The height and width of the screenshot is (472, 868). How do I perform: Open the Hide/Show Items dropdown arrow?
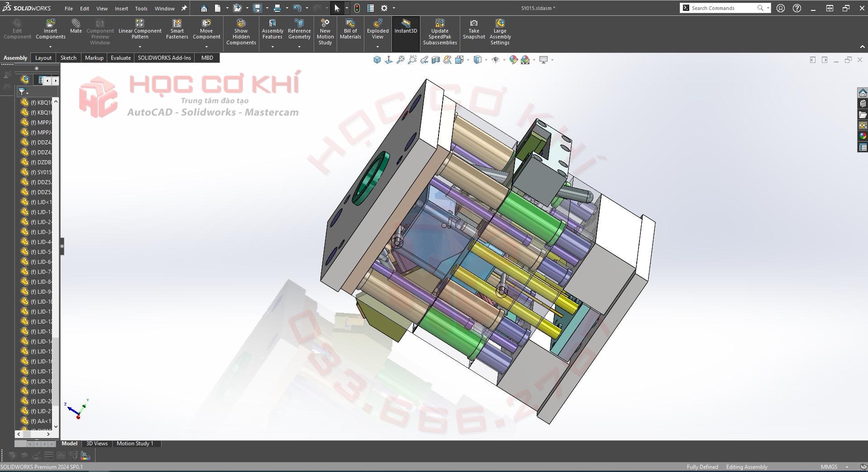coord(504,60)
